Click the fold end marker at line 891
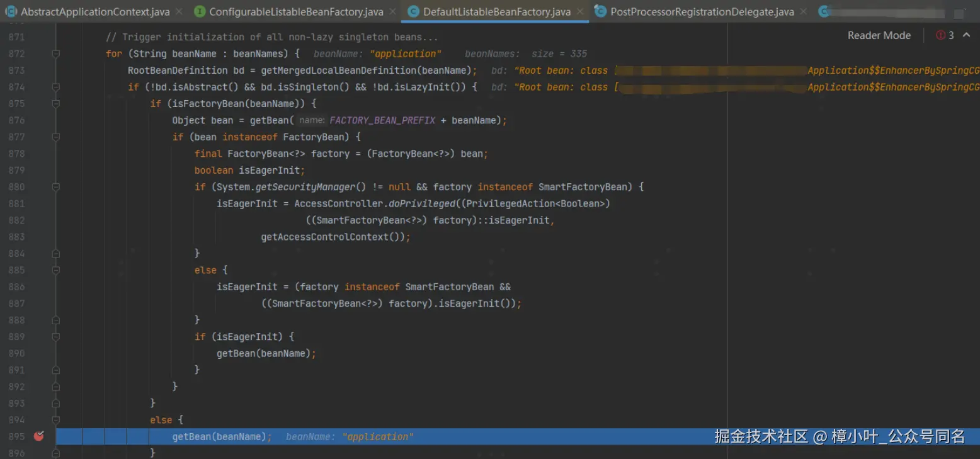Screen dimensions: 980x459 point(55,370)
